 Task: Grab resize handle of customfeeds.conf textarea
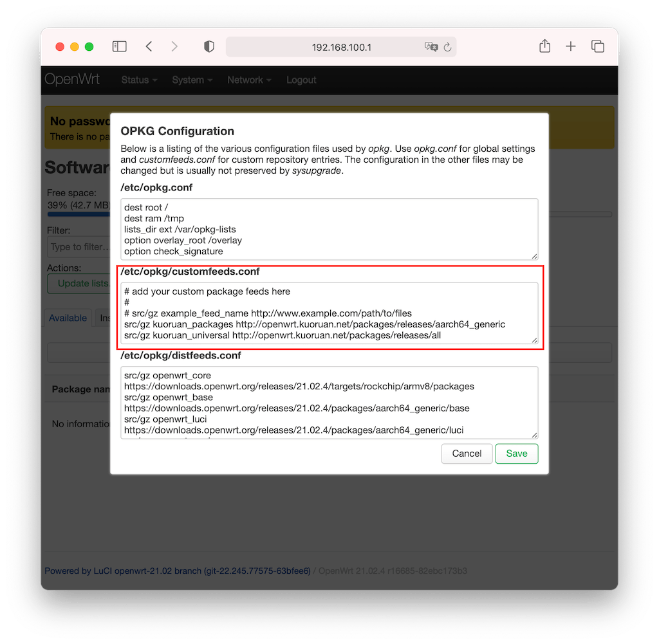click(534, 340)
